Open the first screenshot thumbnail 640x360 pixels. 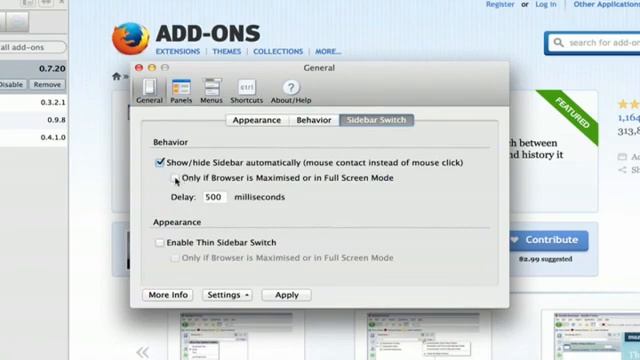click(x=236, y=336)
